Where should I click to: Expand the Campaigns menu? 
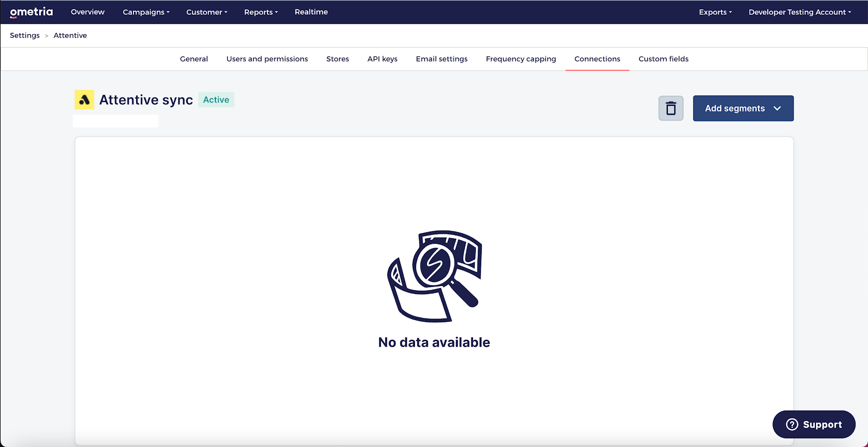(x=146, y=12)
